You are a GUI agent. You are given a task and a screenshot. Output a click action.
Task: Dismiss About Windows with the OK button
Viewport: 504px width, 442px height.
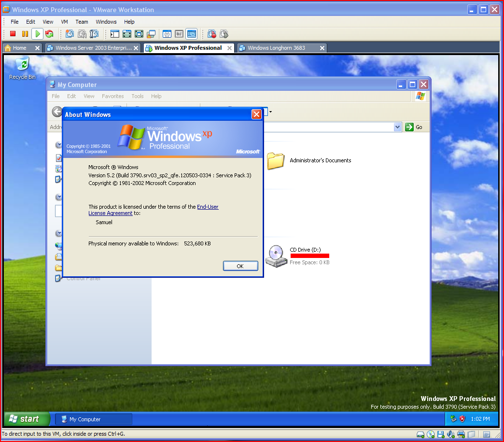tap(240, 266)
